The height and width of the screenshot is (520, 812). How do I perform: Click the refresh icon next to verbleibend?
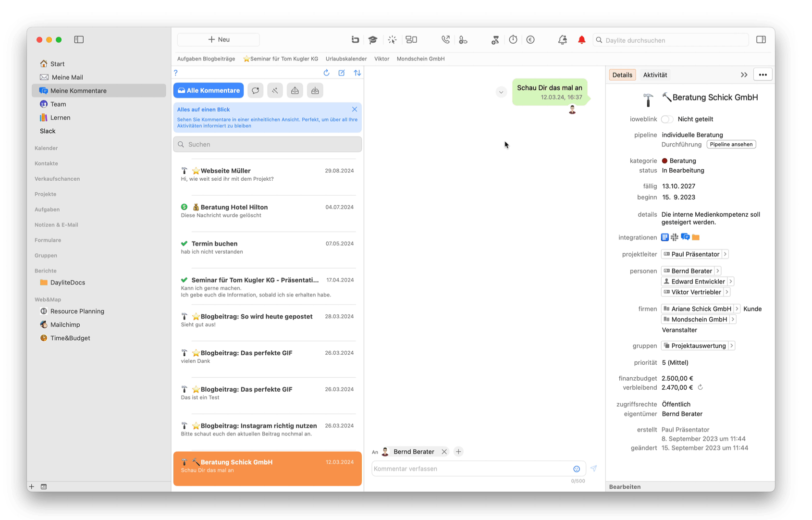[x=701, y=387]
